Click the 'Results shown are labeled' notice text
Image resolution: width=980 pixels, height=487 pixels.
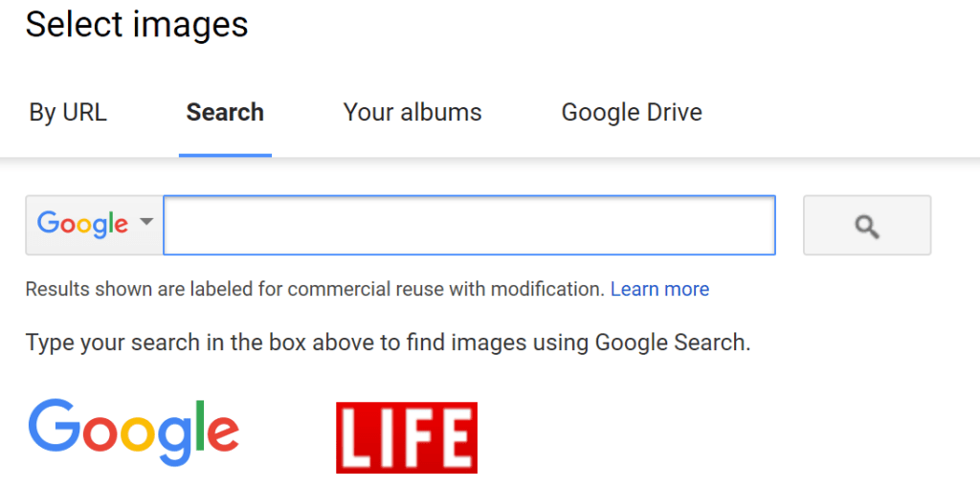pos(316,289)
